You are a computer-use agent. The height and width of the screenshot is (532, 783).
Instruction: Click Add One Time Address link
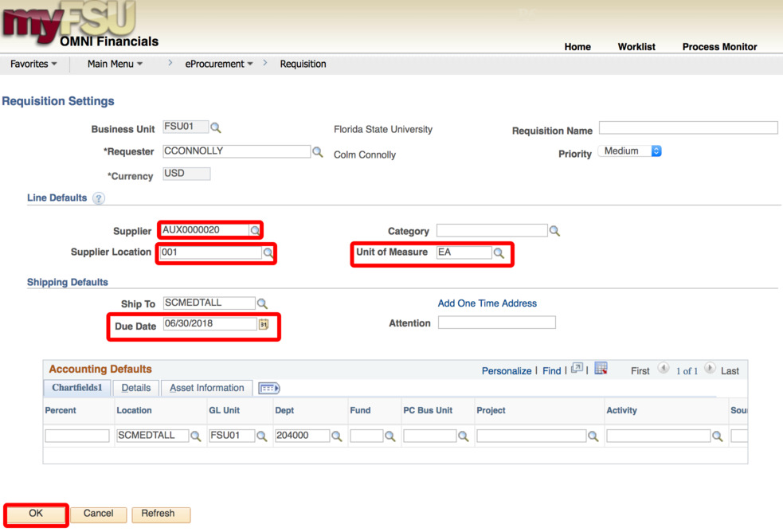coord(487,303)
